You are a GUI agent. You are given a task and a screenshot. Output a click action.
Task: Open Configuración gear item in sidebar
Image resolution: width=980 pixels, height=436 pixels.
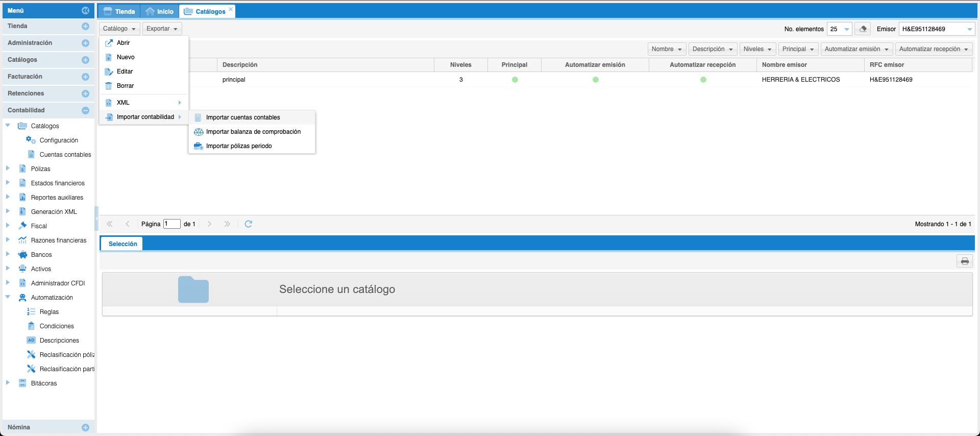coord(59,140)
